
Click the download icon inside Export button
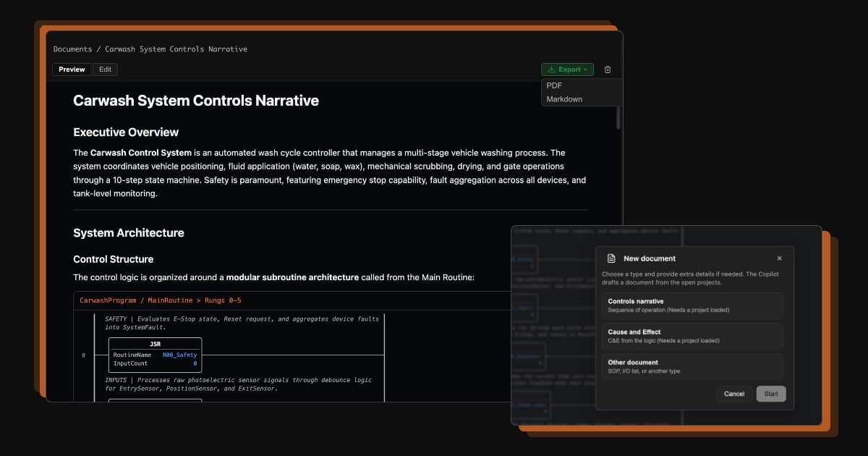551,69
